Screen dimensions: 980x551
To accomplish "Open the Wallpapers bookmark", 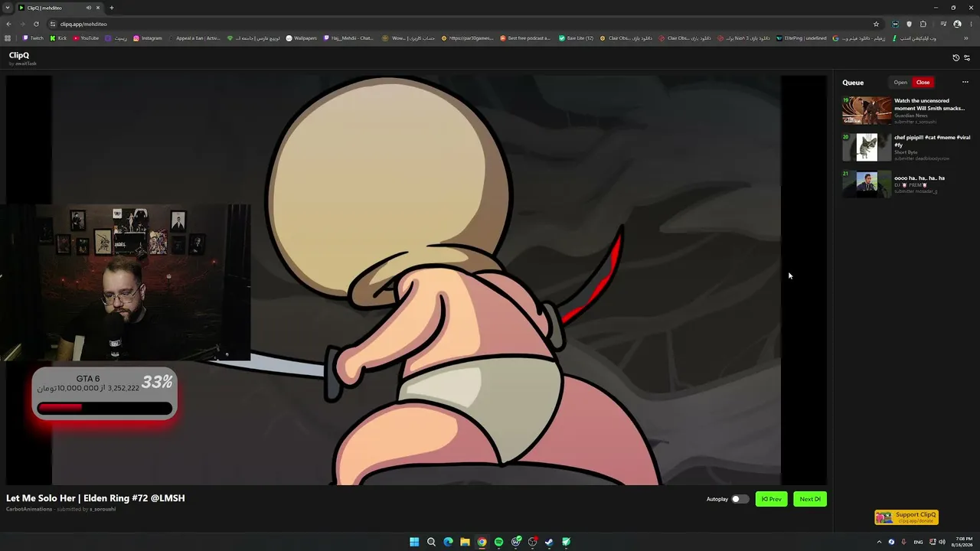I will pos(302,38).
